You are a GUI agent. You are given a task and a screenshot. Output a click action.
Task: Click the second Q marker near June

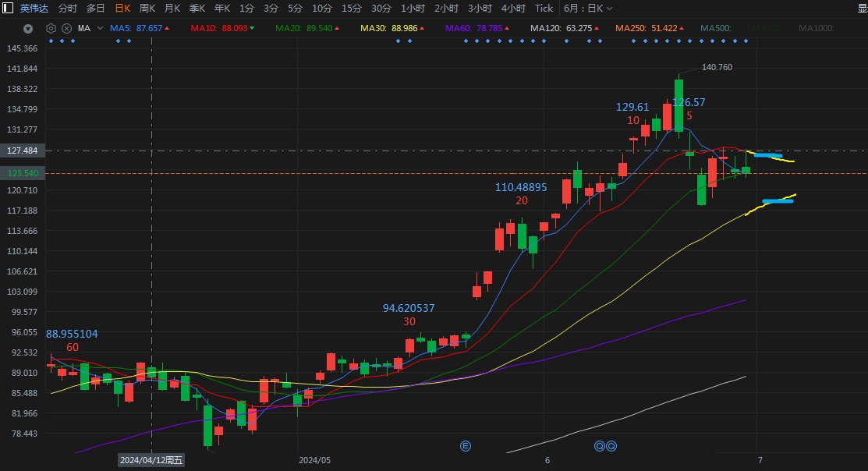point(611,446)
